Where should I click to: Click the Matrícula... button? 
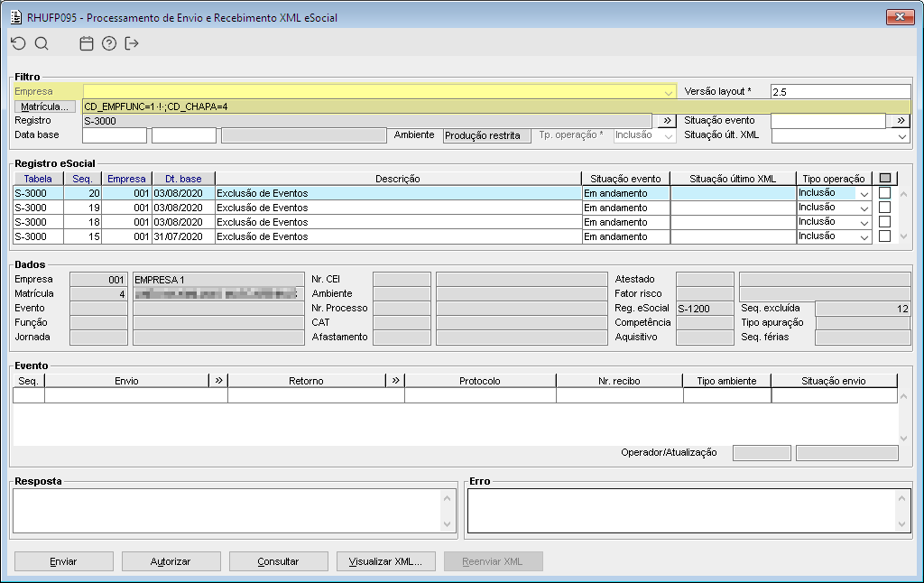pyautogui.click(x=45, y=106)
